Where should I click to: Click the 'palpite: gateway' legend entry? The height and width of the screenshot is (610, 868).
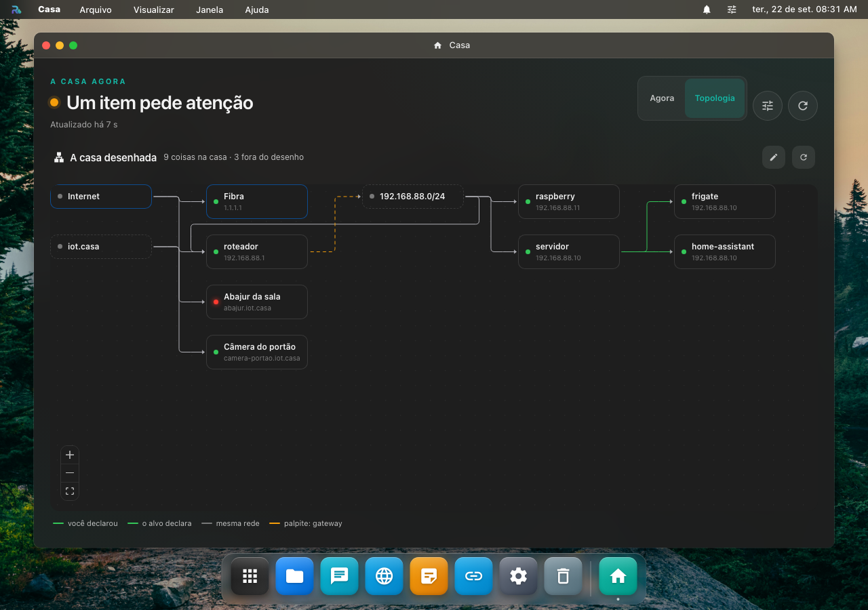click(306, 523)
